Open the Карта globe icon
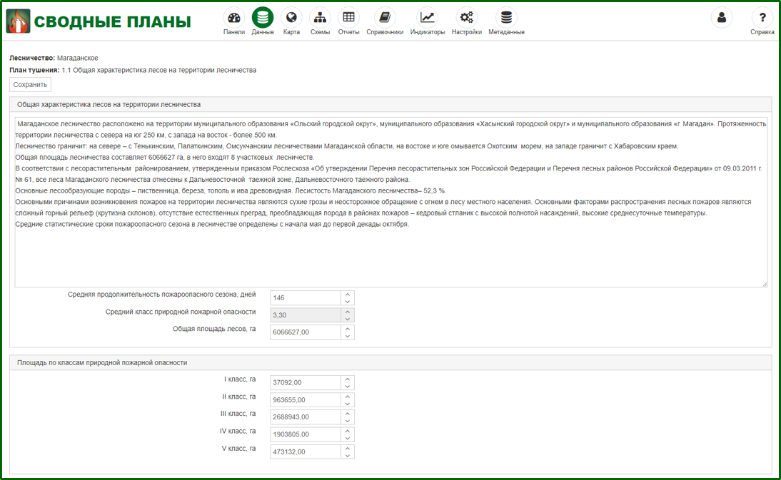The width and height of the screenshot is (781, 480). [x=291, y=18]
